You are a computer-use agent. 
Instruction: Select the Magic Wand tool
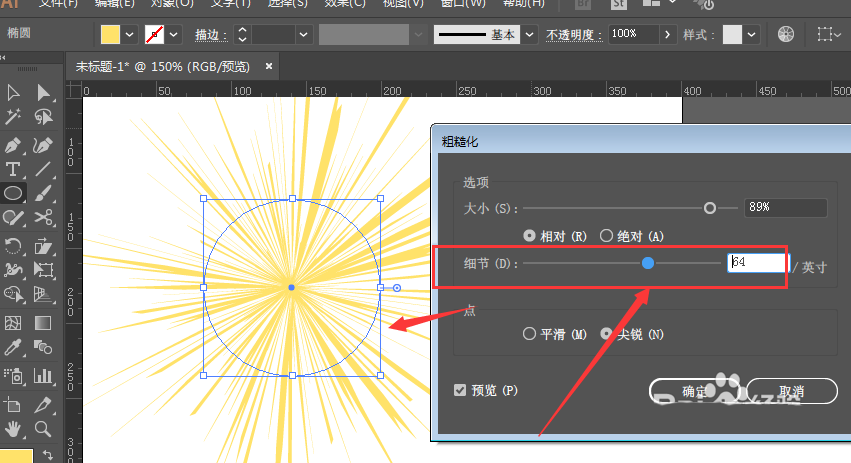point(13,116)
